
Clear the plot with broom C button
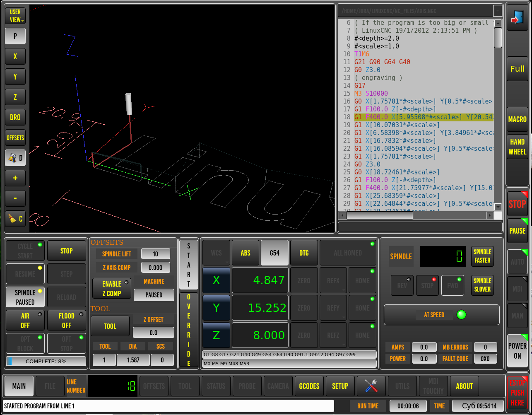click(x=15, y=218)
